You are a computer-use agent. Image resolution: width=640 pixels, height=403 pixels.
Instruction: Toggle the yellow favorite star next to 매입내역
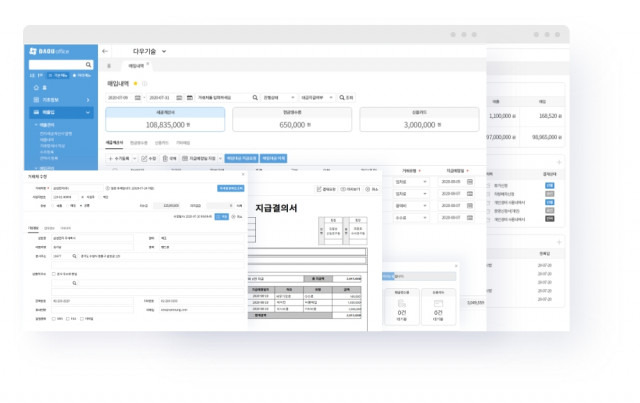136,83
